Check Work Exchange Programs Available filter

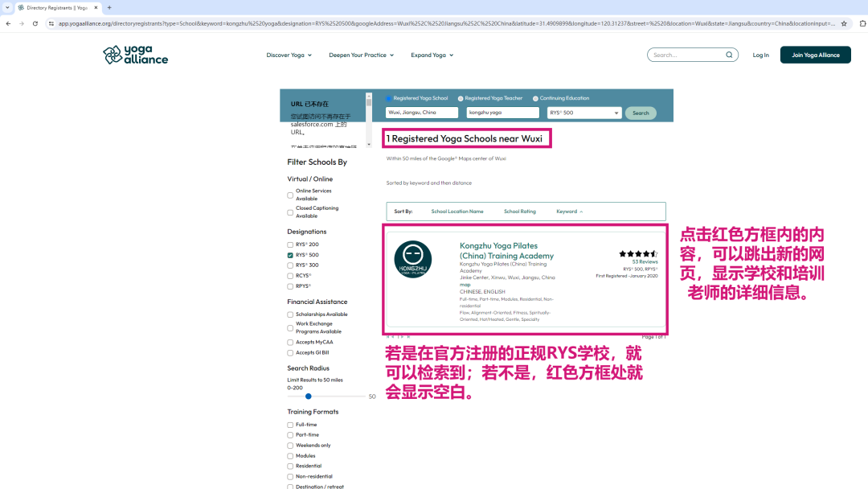[290, 328]
